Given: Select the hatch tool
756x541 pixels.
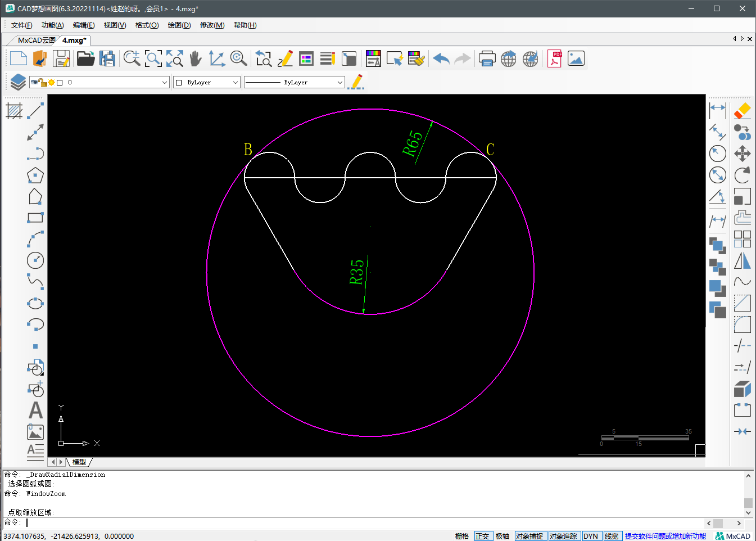Looking at the screenshot, I should click(x=14, y=111).
